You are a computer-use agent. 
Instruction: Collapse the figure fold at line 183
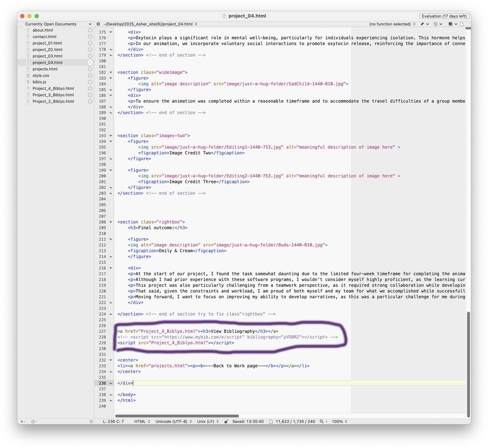111,78
